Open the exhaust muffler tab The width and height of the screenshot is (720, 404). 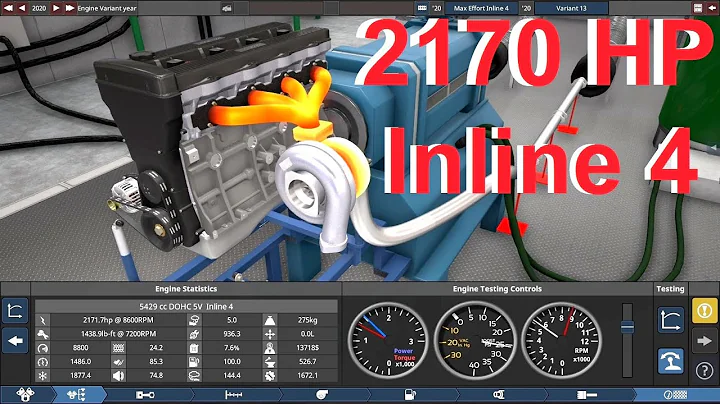coord(587,395)
